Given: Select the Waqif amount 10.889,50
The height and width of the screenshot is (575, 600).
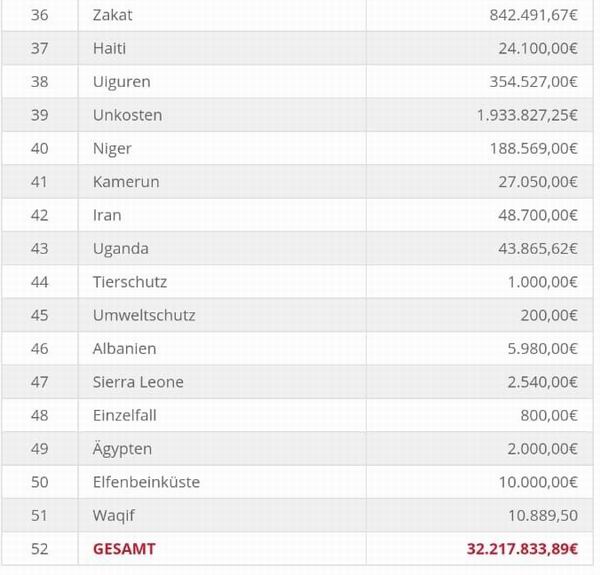Looking at the screenshot, I should 543,516.
